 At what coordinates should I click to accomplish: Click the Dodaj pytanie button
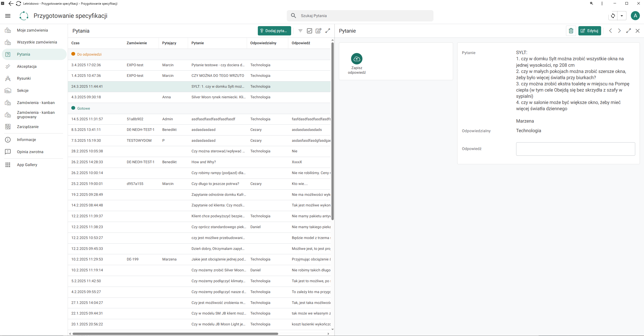pos(274,31)
